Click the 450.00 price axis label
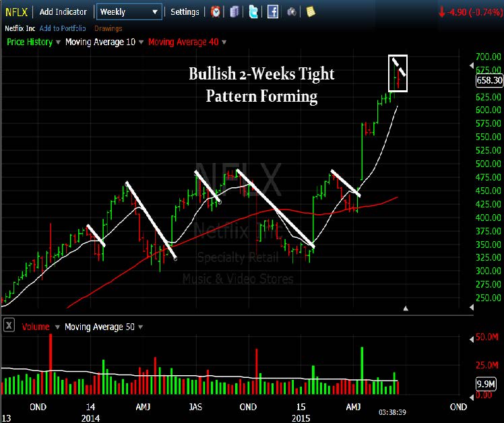The image size is (504, 423). pyautogui.click(x=489, y=191)
